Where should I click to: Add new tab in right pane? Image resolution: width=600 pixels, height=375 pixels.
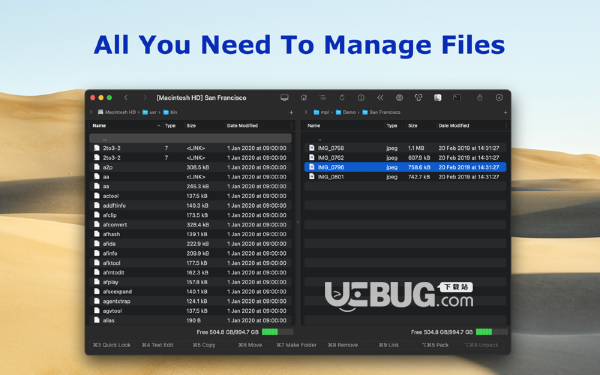point(505,112)
